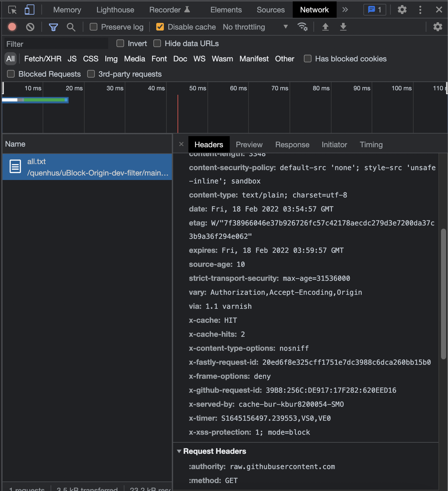Image resolution: width=448 pixels, height=491 pixels.
Task: Open the Sources panel
Action: (x=271, y=10)
